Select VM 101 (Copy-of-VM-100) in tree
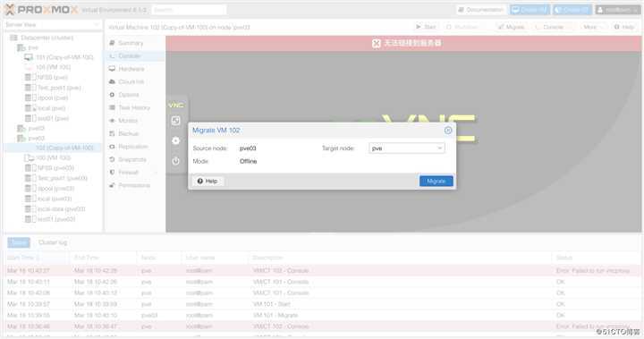This screenshot has height=339, width=644. pos(64,57)
